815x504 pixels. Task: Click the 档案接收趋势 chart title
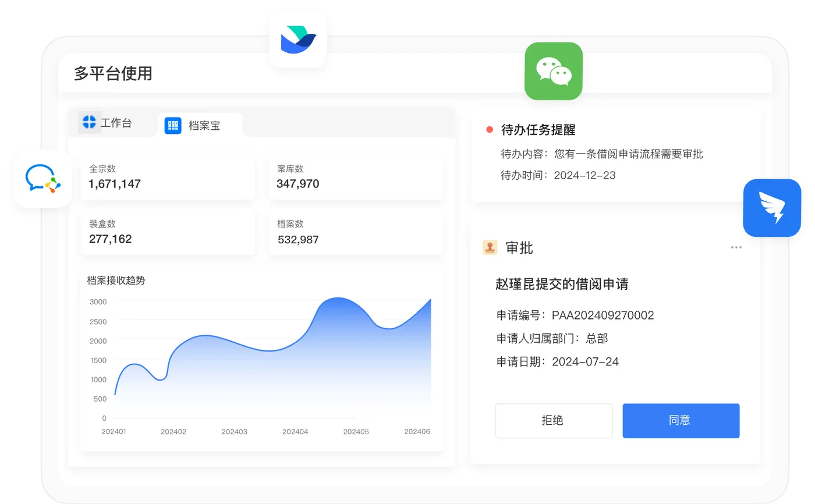pyautogui.click(x=116, y=281)
